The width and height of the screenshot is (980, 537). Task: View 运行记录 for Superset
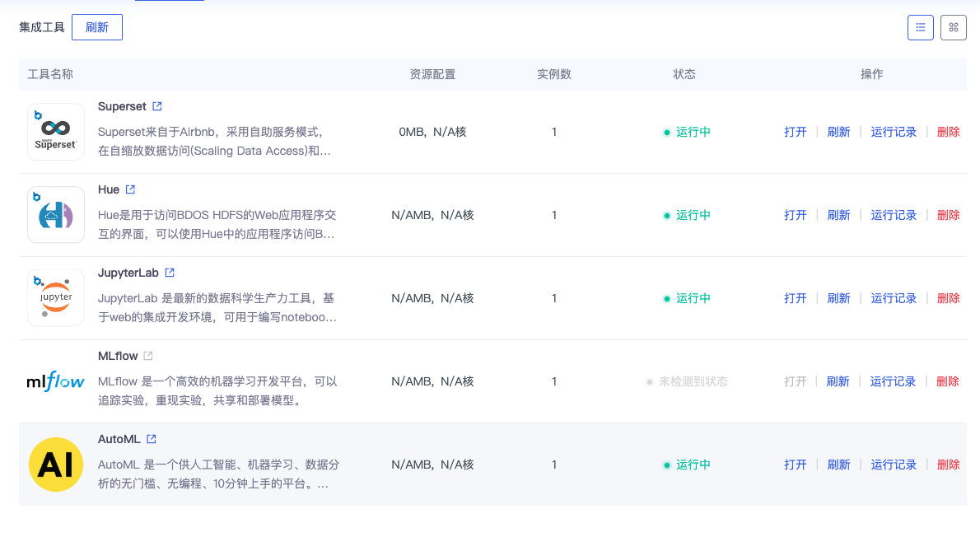894,132
